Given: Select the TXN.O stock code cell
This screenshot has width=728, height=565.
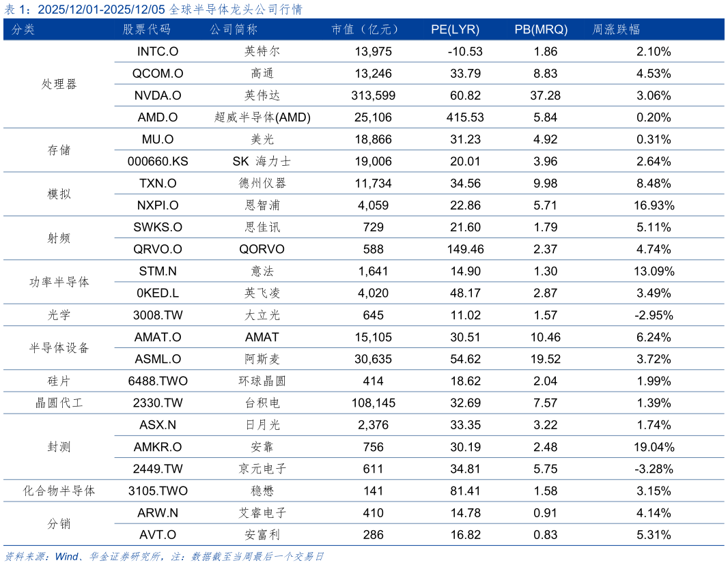Looking at the screenshot, I should tap(158, 184).
